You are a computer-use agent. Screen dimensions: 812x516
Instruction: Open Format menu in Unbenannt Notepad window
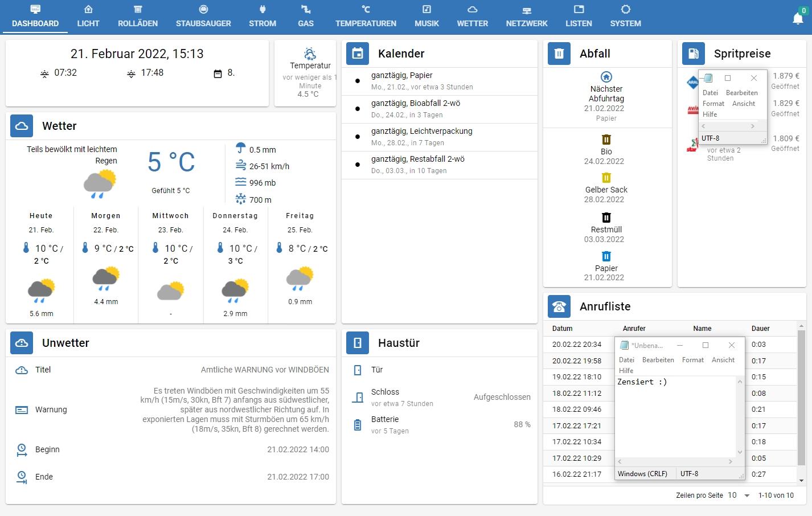(x=693, y=360)
